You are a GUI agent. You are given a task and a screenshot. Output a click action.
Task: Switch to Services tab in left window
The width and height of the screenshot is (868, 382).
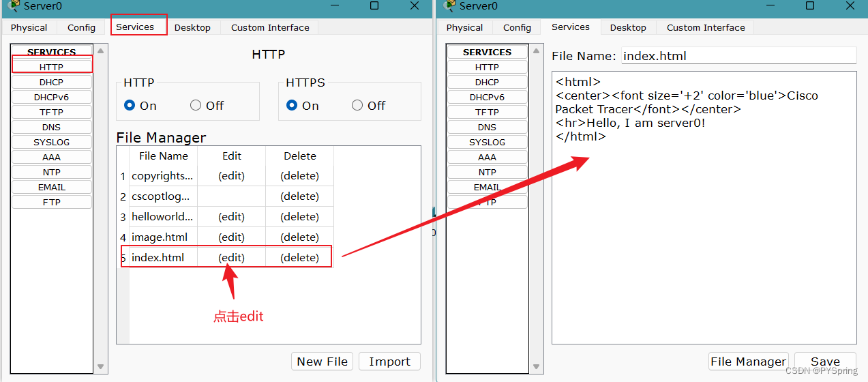[x=135, y=27]
